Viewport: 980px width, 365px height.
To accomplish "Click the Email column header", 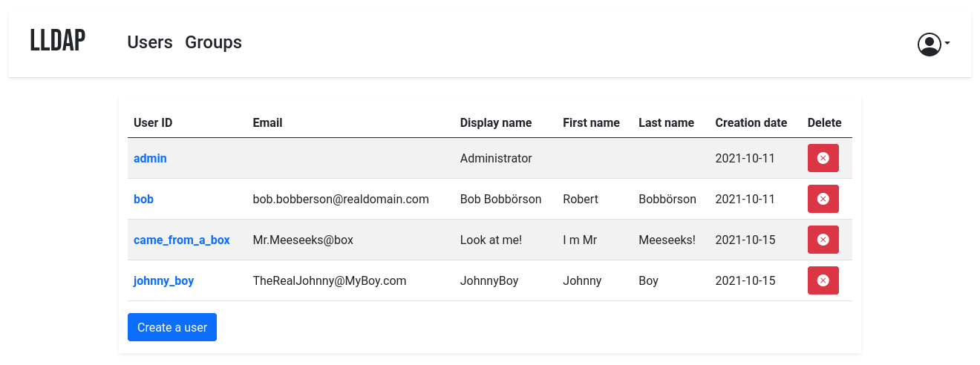I will tap(267, 122).
